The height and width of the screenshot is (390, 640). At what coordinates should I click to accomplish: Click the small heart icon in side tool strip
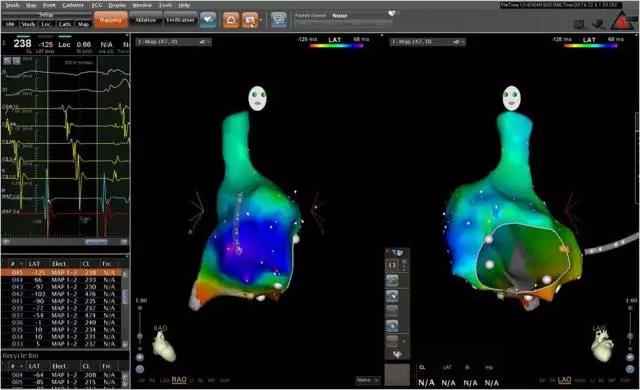pyautogui.click(x=397, y=354)
